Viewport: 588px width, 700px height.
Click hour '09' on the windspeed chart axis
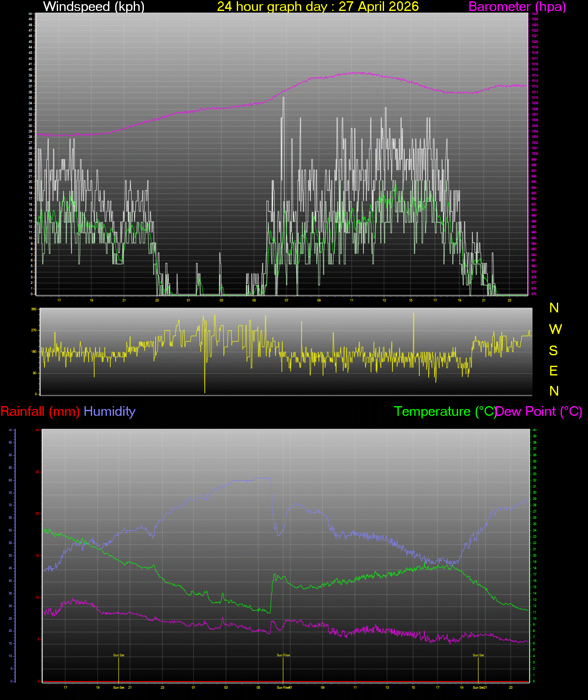(319, 300)
